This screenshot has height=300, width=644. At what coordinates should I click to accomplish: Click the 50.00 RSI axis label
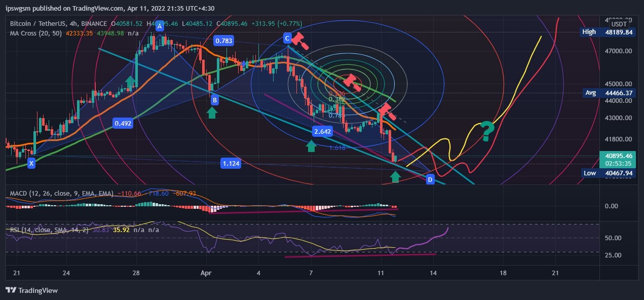(613, 238)
